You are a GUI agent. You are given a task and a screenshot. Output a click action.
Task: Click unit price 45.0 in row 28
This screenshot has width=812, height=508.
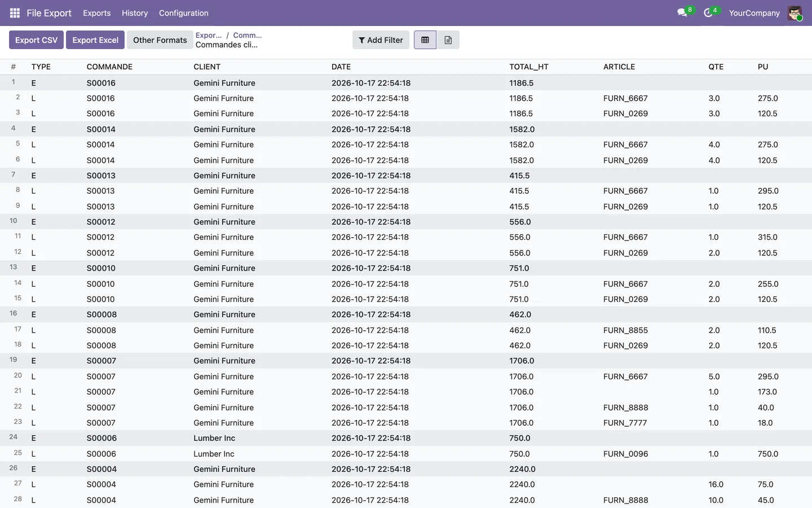pos(766,500)
